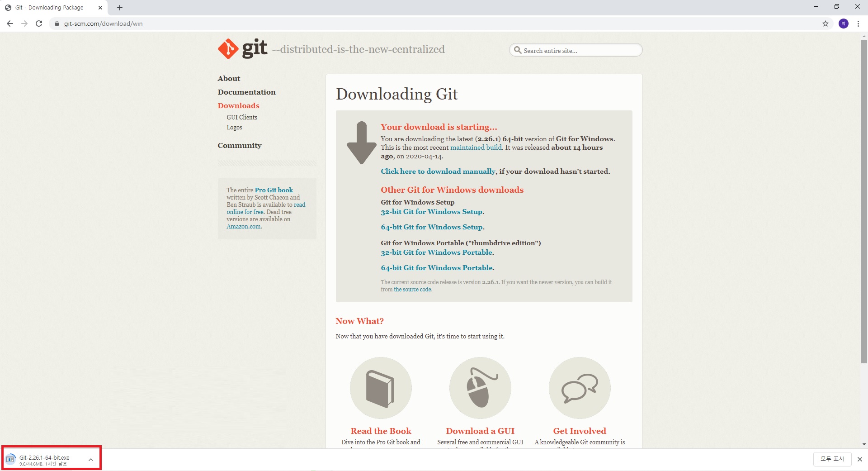The height and width of the screenshot is (471, 868).
Task: Click the page vertical scrollbar thumb
Action: 864,201
